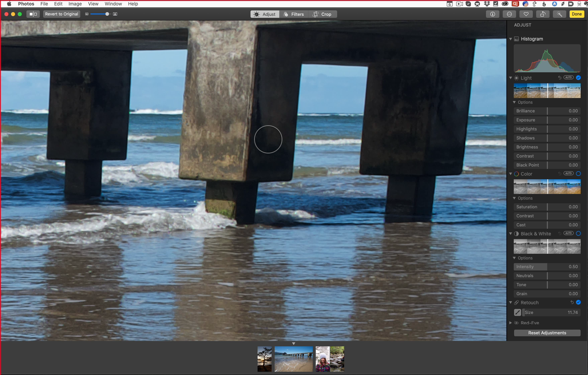Viewport: 588px width, 375px height.
Task: Enable the Black & White adjustment circle
Action: (x=578, y=233)
